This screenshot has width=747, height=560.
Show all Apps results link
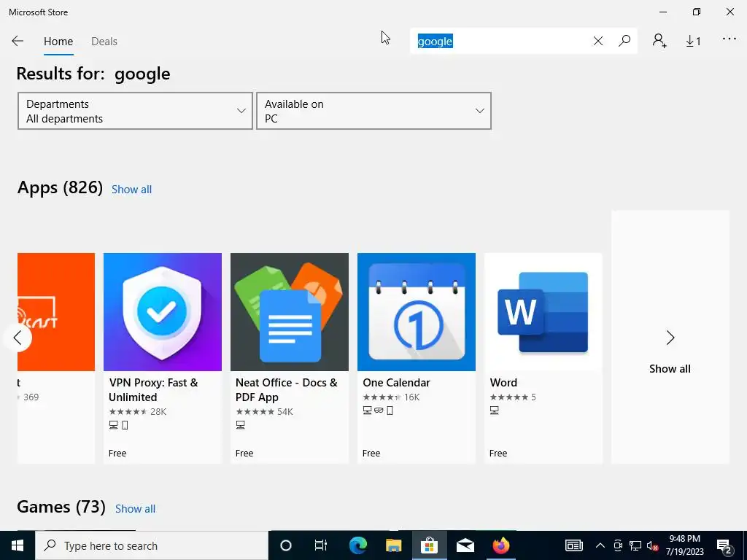131,190
